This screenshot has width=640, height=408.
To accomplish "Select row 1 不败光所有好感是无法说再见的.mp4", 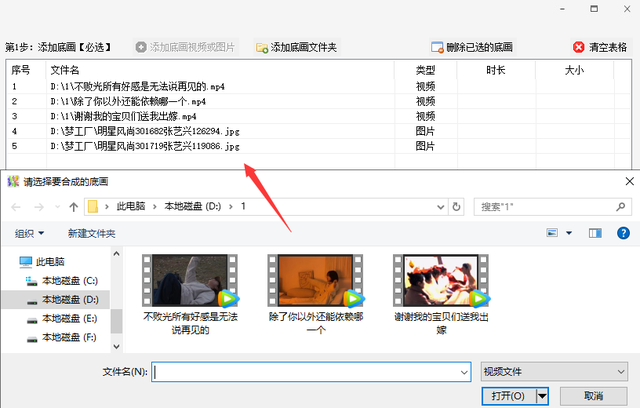I will [x=319, y=86].
